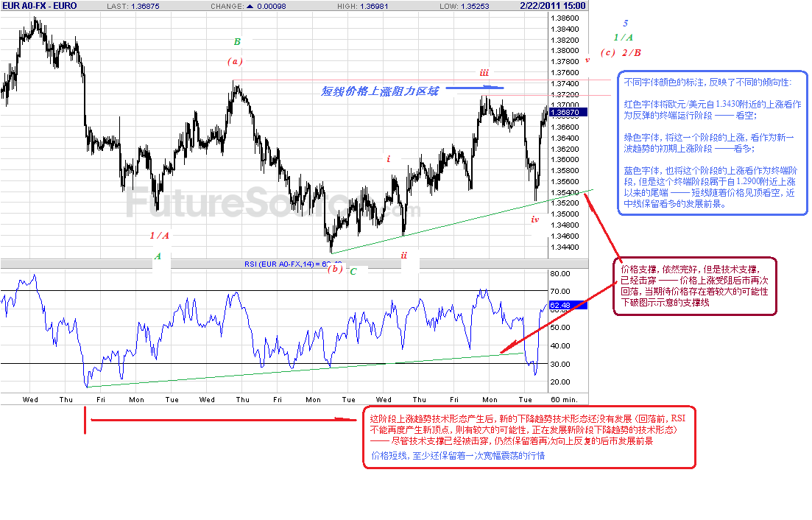The image size is (812, 520).
Task: Click the 1.37800 price axis label
Action: (565, 62)
